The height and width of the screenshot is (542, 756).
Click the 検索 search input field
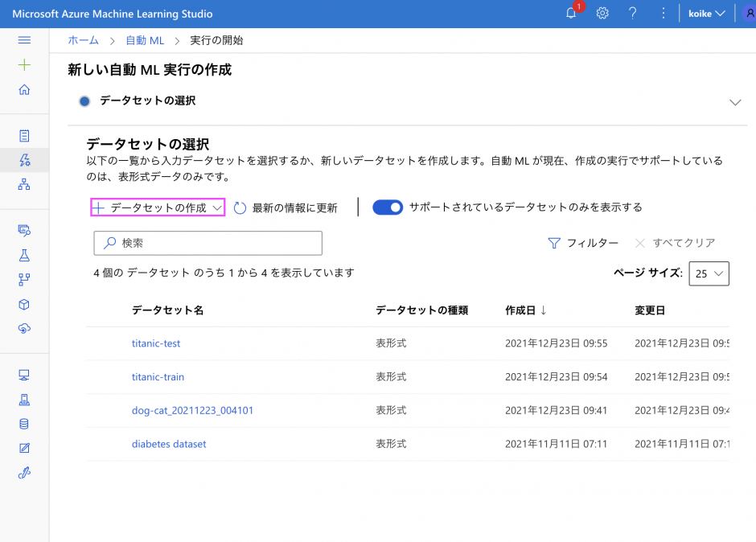coord(209,243)
